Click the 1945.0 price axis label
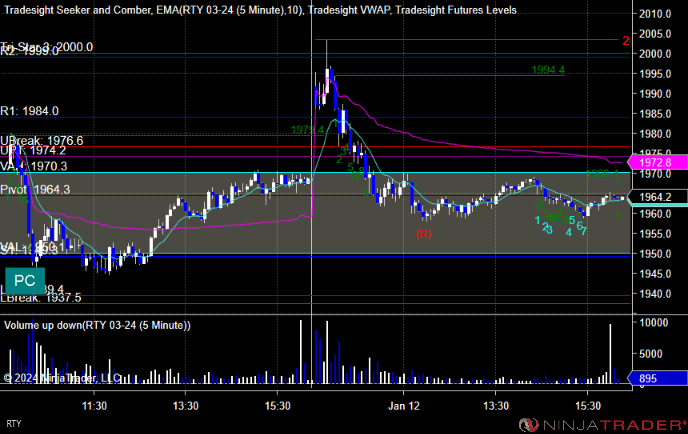Viewport: 688px width, 434px height. 655,274
